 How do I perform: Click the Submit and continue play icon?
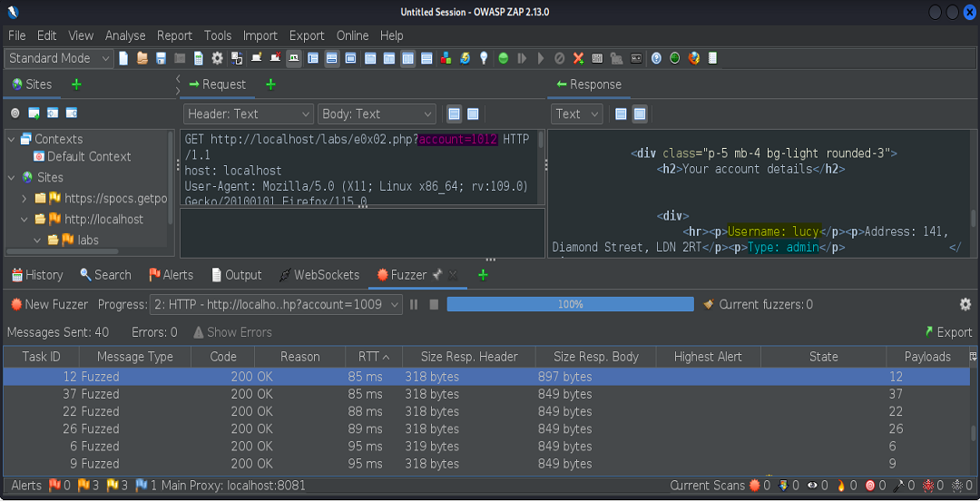pyautogui.click(x=541, y=59)
